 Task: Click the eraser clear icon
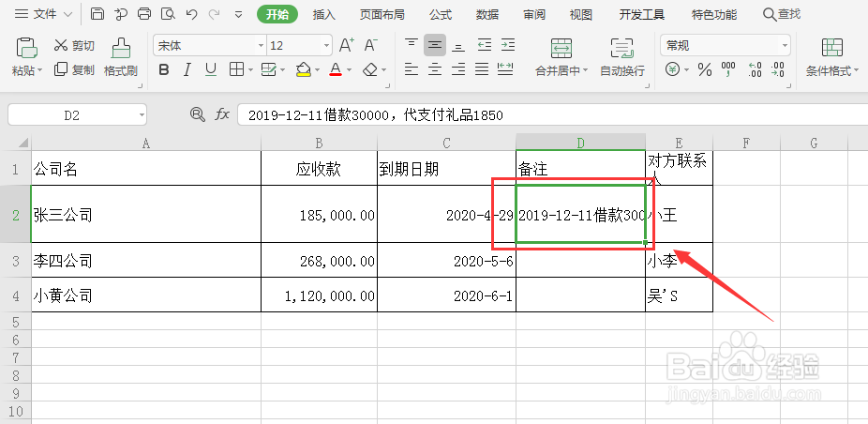pos(369,69)
